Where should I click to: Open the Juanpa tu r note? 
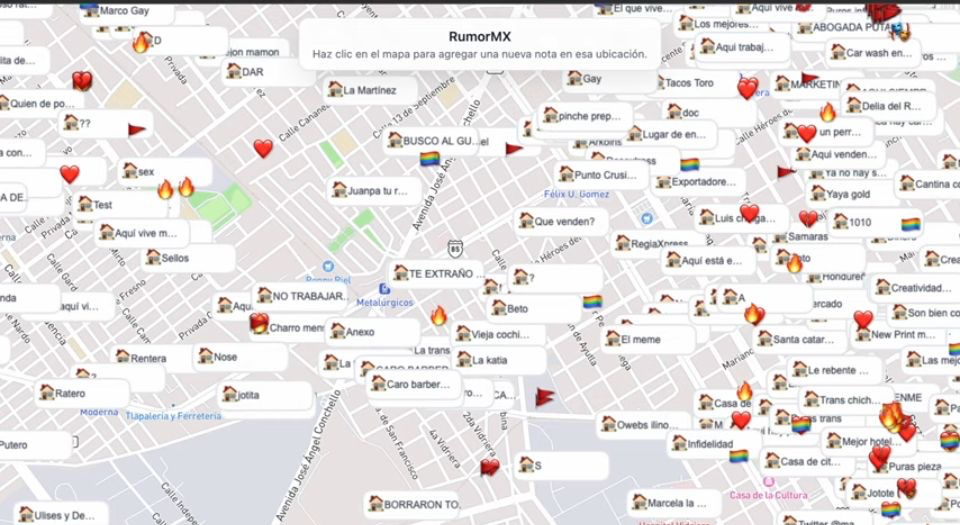pyautogui.click(x=375, y=190)
